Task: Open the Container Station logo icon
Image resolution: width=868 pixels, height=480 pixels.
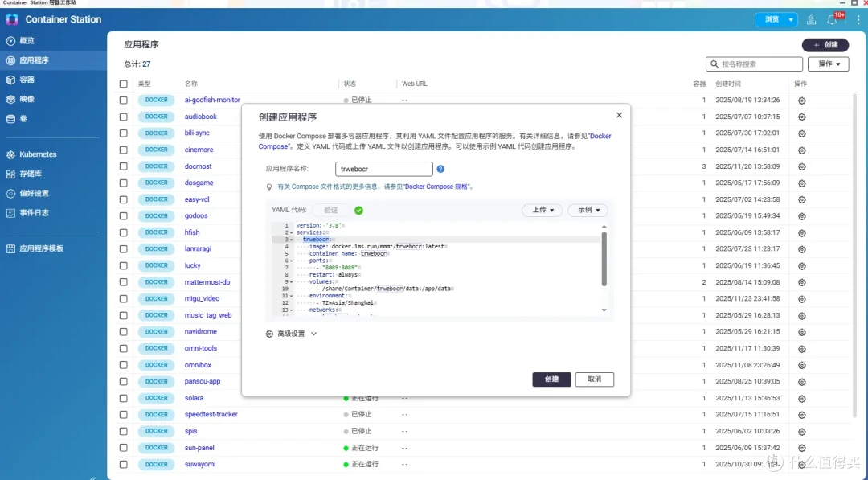Action: click(12, 19)
